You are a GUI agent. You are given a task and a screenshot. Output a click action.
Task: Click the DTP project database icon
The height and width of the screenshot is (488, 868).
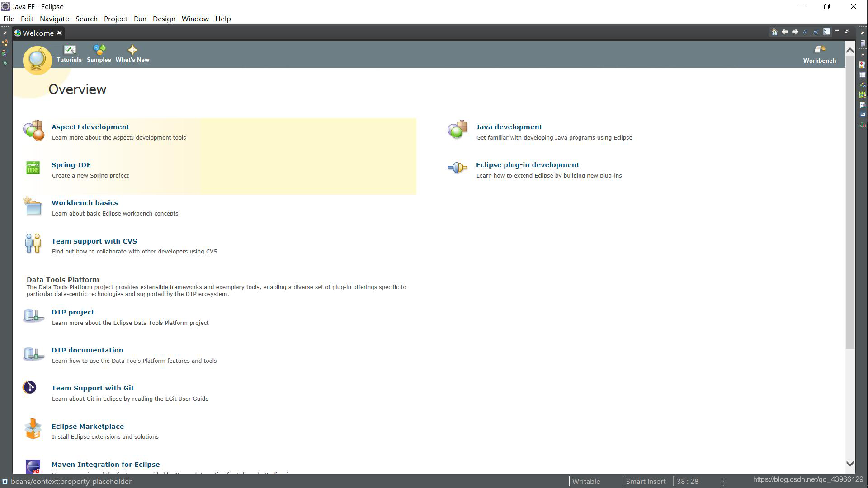pos(33,315)
